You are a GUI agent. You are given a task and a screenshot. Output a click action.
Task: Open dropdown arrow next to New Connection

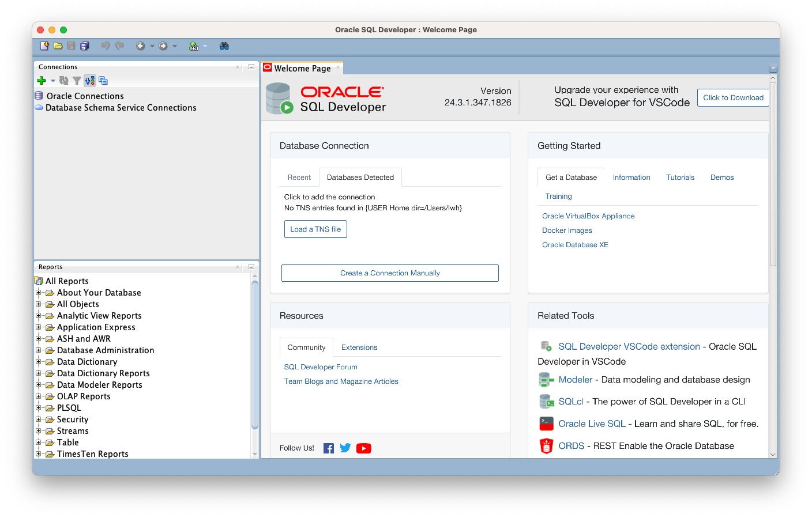53,81
